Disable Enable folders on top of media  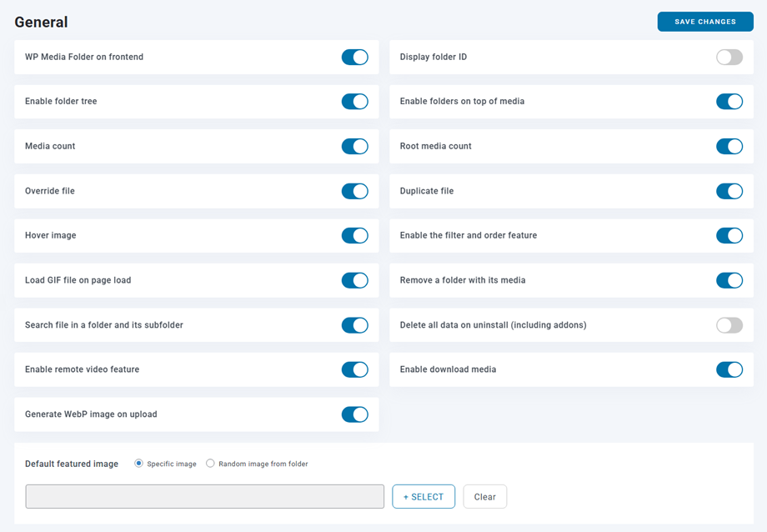(x=729, y=102)
